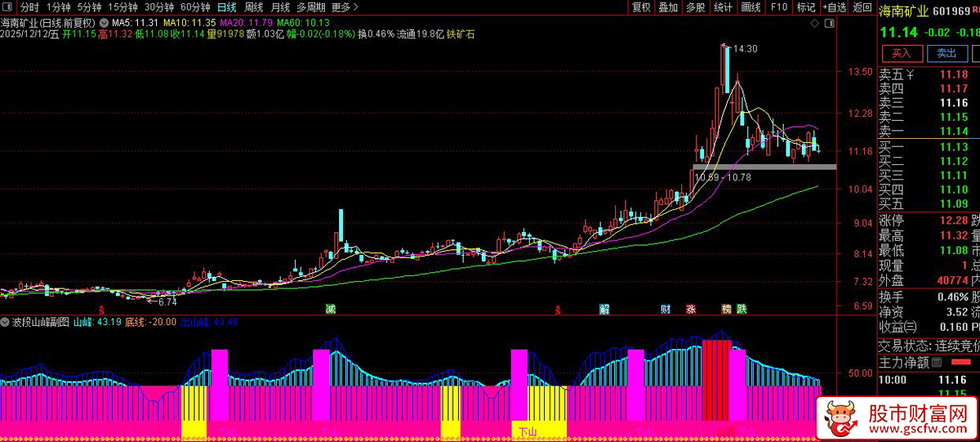Image resolution: width=980 pixels, height=442 pixels.
Task: Switch to 周线 weekly period
Action: [x=254, y=7]
